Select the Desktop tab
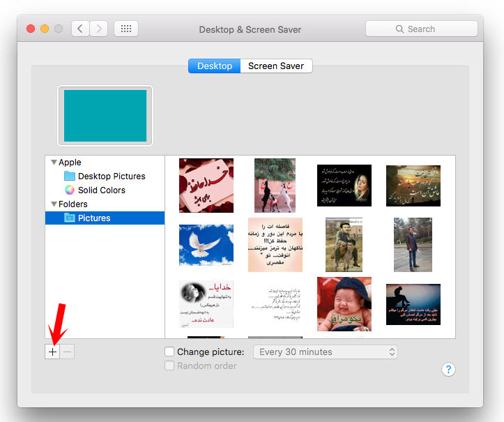504x422 pixels. (x=214, y=66)
